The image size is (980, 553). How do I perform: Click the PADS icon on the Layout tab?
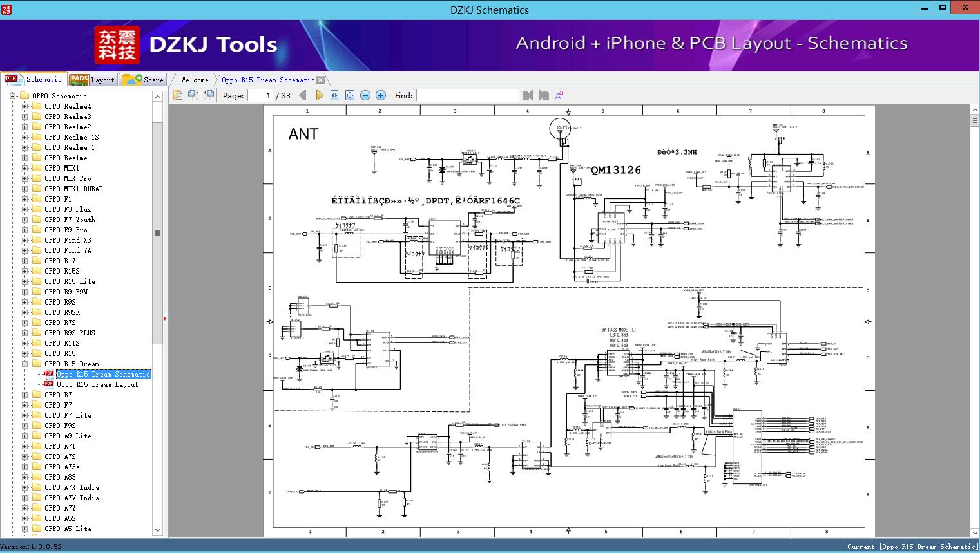[x=79, y=80]
